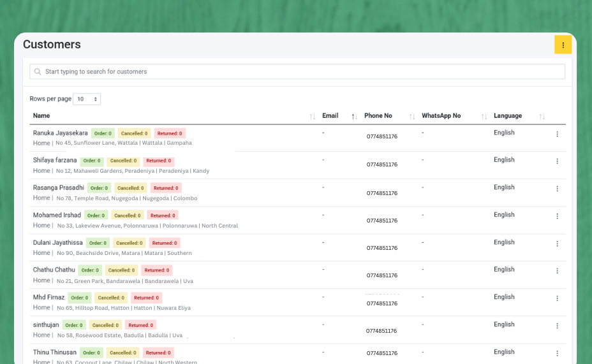Click English language in Chathu Chathu row
The height and width of the screenshot is (364, 592).
(x=504, y=269)
